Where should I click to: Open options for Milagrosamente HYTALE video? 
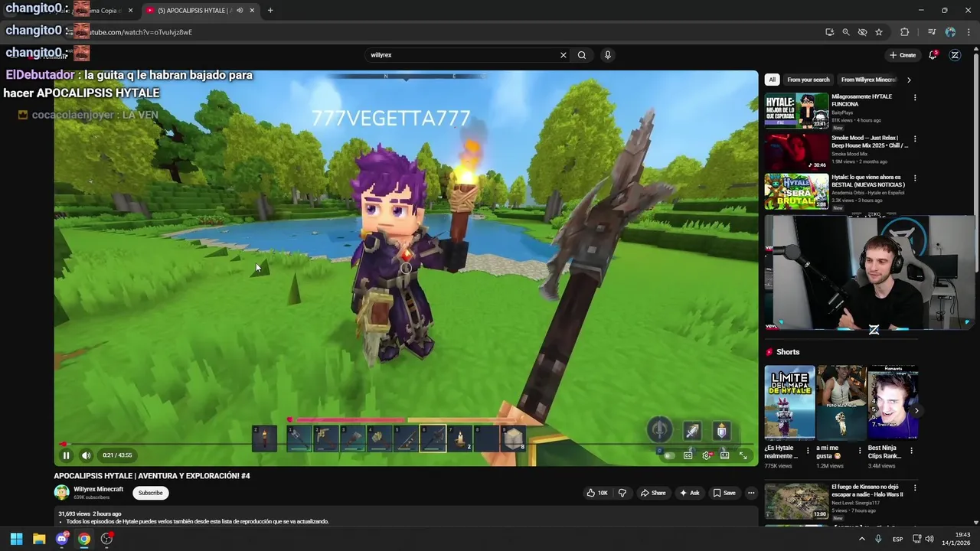point(914,98)
